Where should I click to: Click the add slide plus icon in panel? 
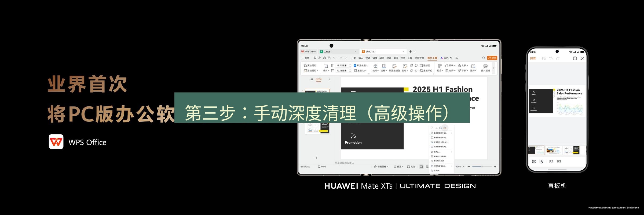pyautogui.click(x=316, y=158)
